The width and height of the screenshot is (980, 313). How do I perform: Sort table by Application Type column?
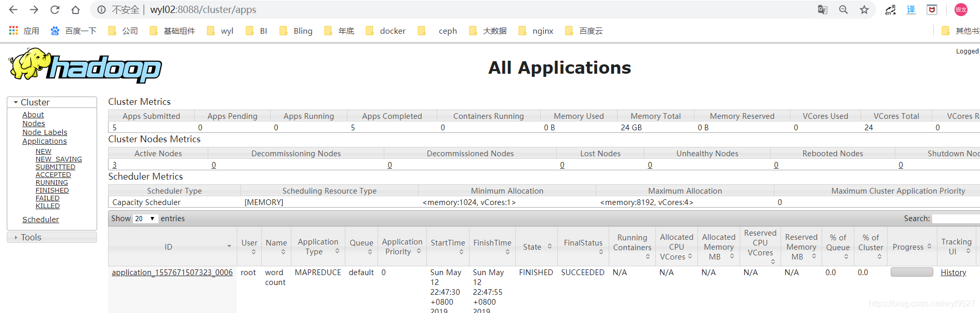[318, 247]
